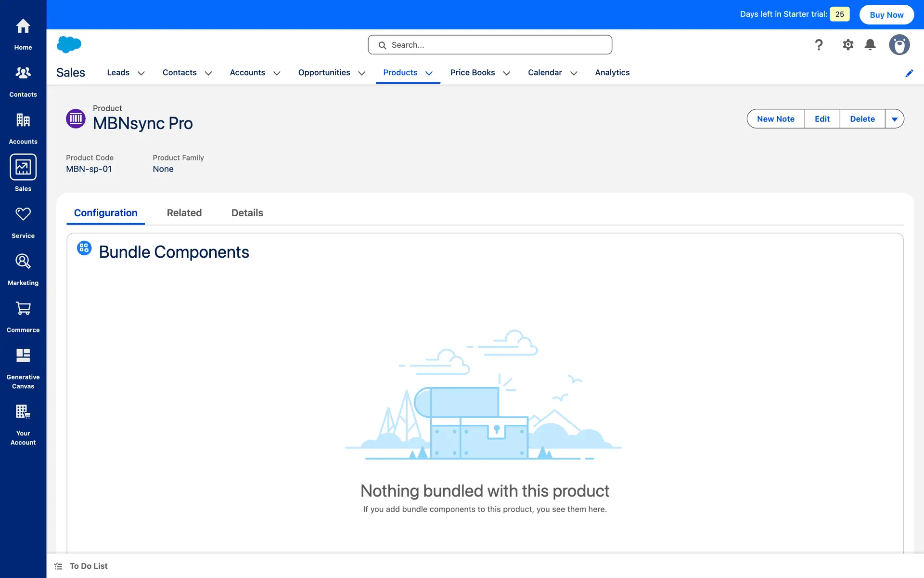Click the New Note button
This screenshot has width=924, height=578.
[x=775, y=119]
